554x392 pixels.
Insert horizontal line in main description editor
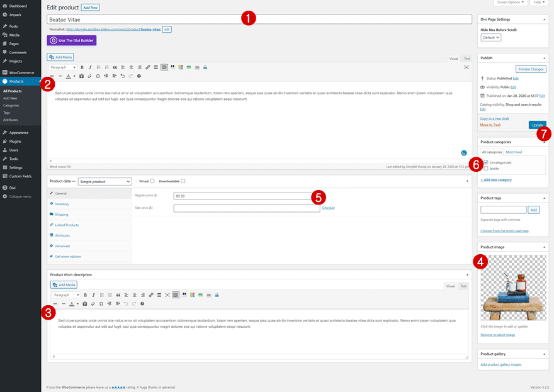(60, 76)
